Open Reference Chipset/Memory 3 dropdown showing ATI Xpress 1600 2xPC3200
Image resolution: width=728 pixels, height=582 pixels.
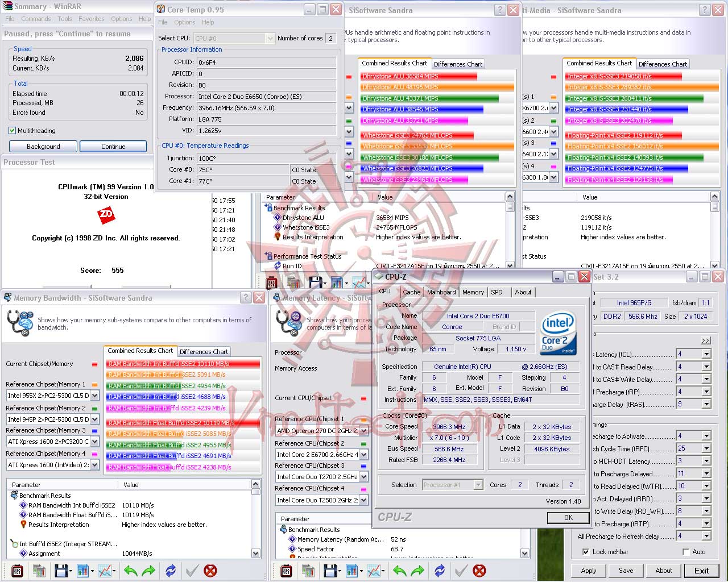(x=94, y=442)
